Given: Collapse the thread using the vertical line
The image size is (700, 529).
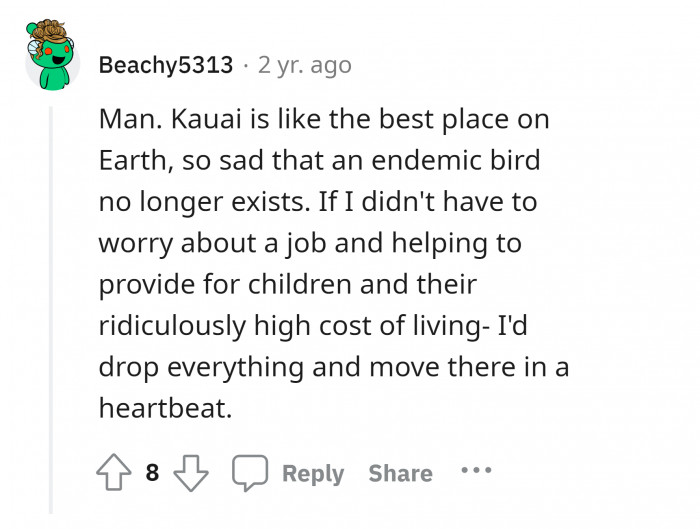Looking at the screenshot, I should pos(51,300).
